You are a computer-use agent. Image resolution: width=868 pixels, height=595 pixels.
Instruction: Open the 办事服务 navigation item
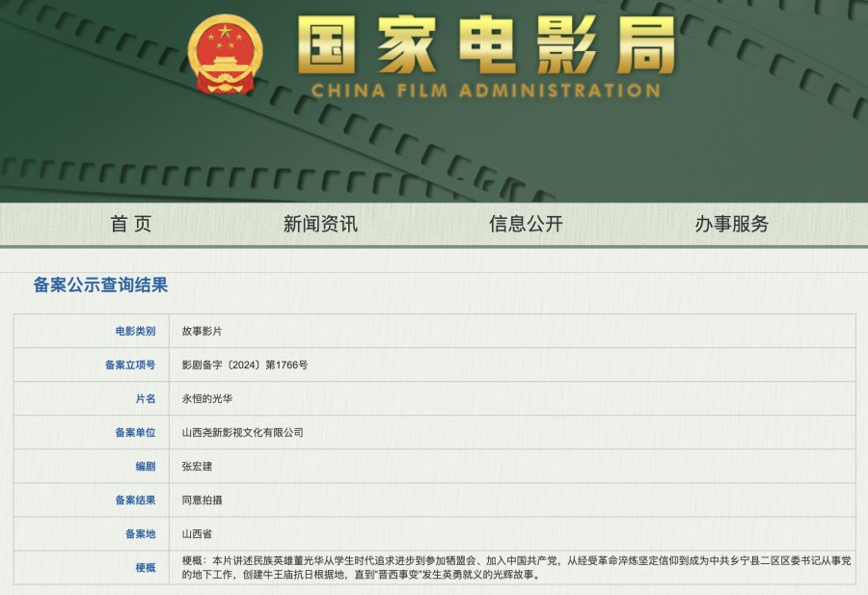point(732,224)
